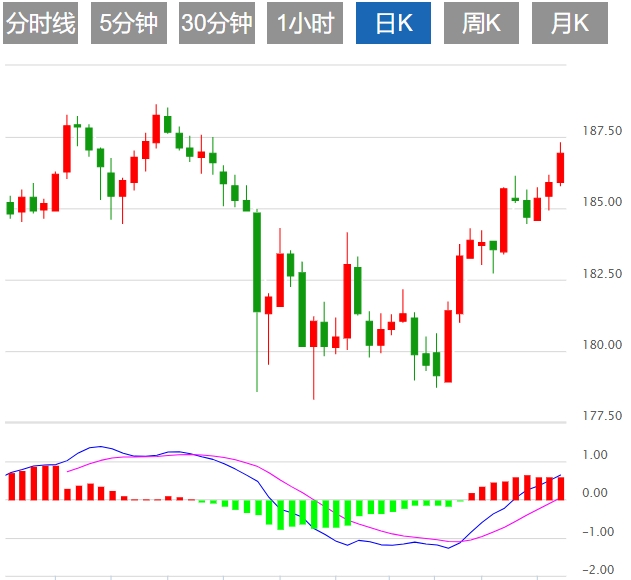Click the rightmost red candlestick
Screen dimensions: 631x580
(x=560, y=168)
